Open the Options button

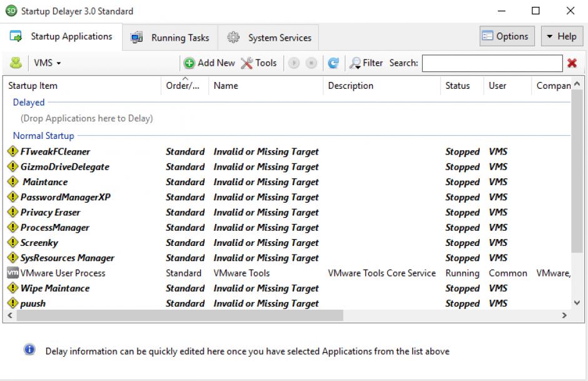pyautogui.click(x=507, y=36)
